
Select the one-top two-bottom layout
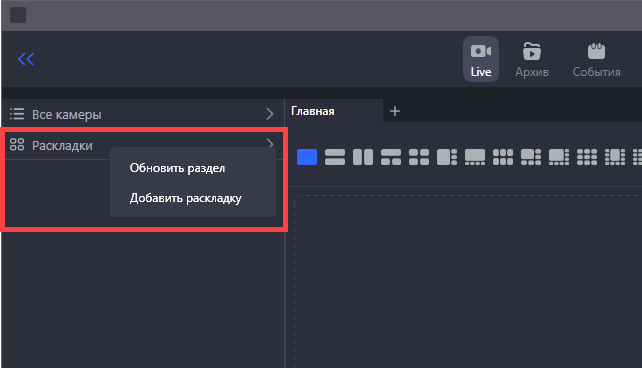(391, 157)
